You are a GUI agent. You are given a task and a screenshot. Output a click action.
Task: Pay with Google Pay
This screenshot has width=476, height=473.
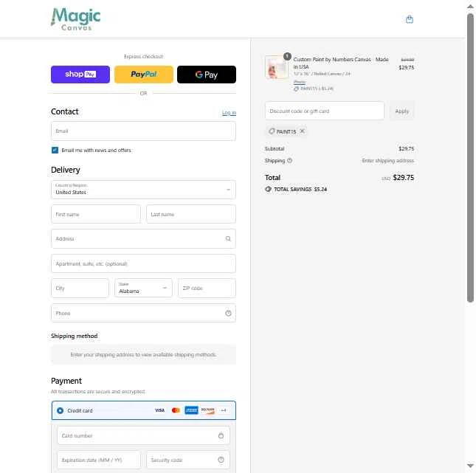pos(207,75)
